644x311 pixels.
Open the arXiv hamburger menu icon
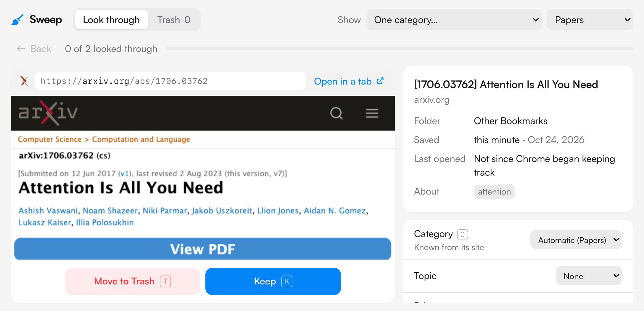[x=372, y=113]
